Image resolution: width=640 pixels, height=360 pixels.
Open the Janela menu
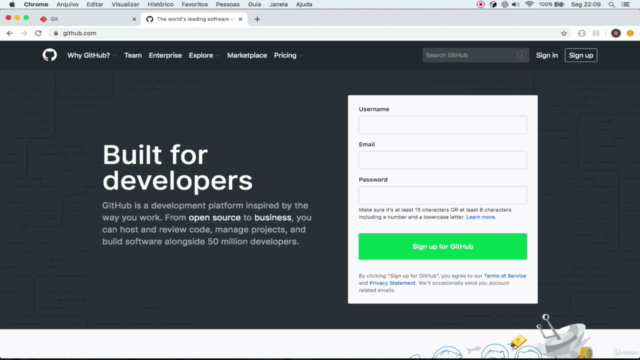pyautogui.click(x=278, y=4)
